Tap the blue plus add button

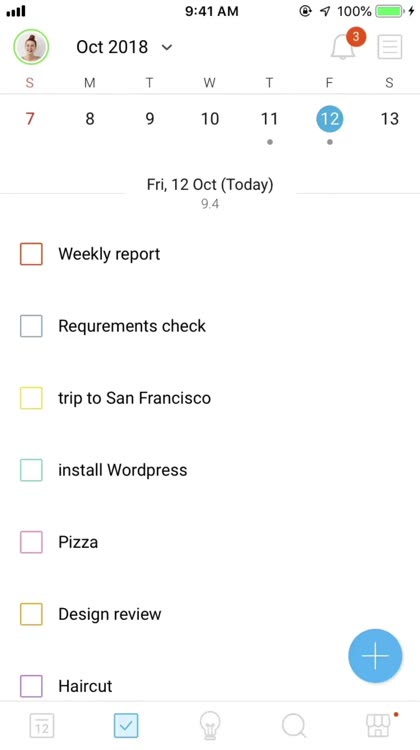pyautogui.click(x=375, y=655)
